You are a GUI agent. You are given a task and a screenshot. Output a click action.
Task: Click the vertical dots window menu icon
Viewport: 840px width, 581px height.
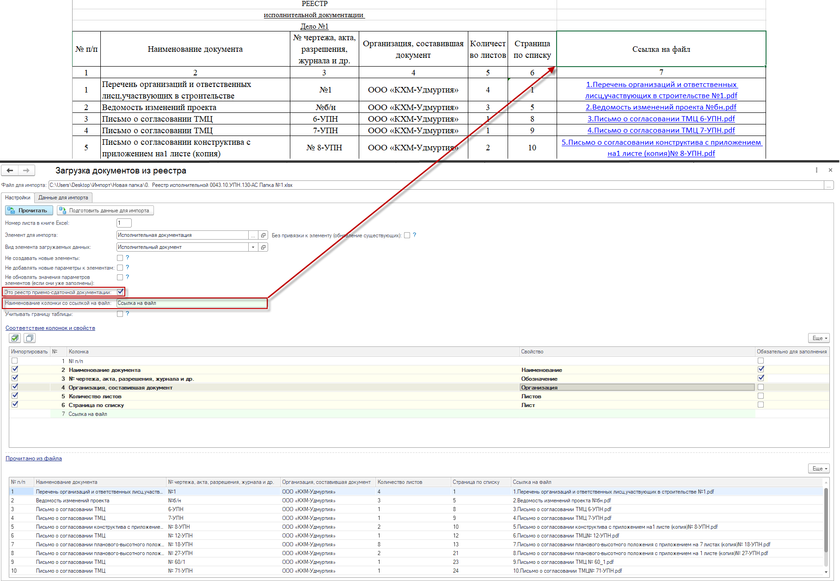(817, 171)
